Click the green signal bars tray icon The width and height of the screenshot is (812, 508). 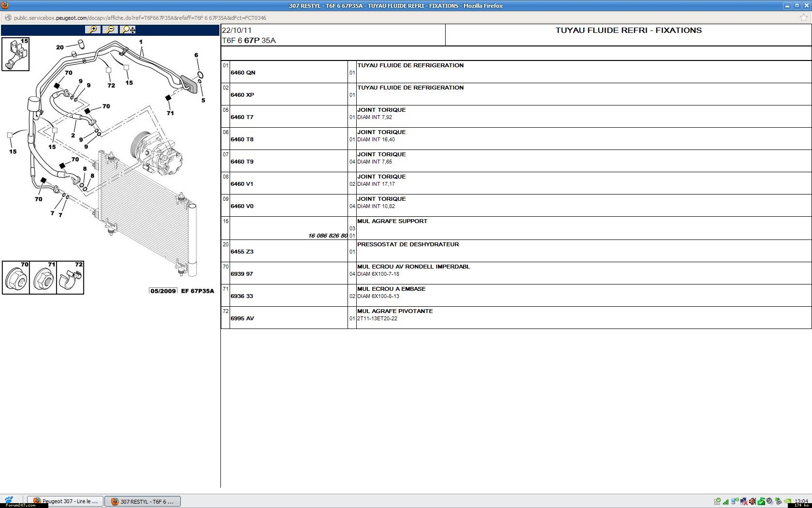726,501
